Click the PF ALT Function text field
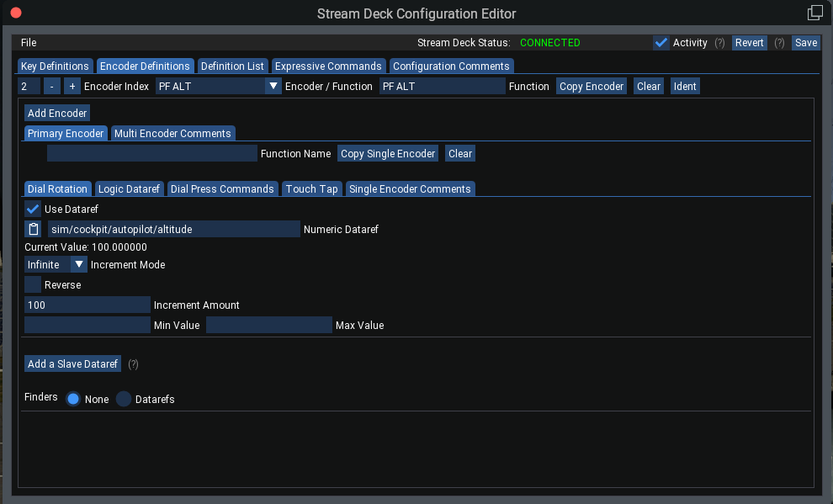 pos(442,86)
